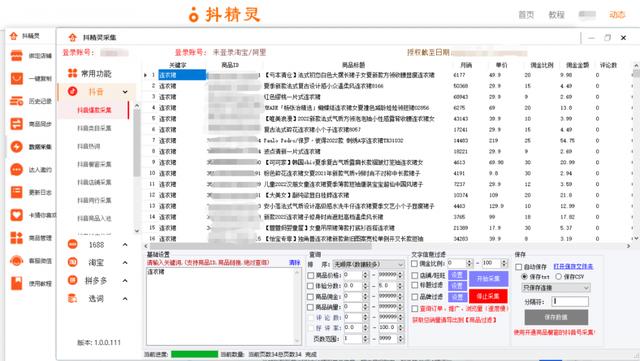Click the 客服微信 support icon
Screen dimensions: 640x361
pos(16,261)
